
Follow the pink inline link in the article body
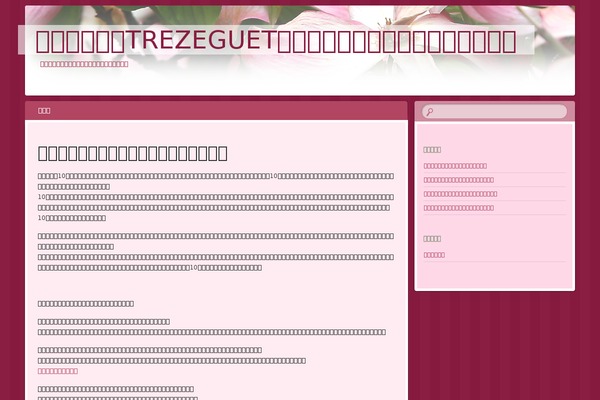point(58,371)
